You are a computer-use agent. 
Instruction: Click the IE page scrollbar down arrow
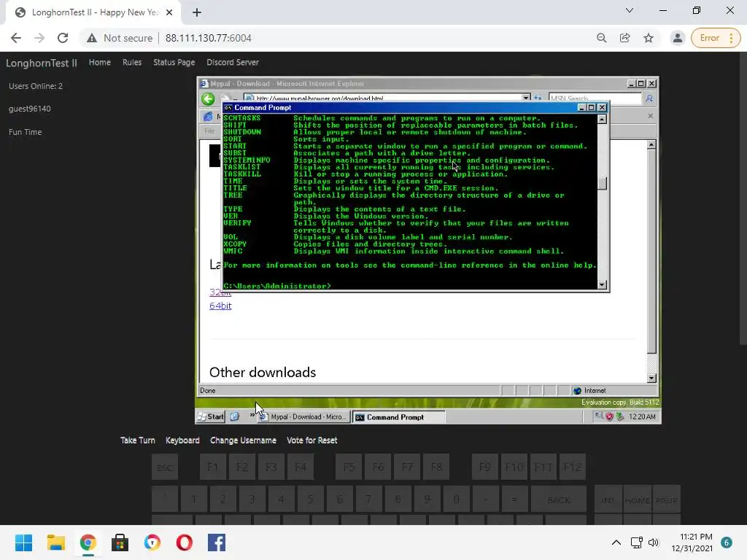(651, 378)
